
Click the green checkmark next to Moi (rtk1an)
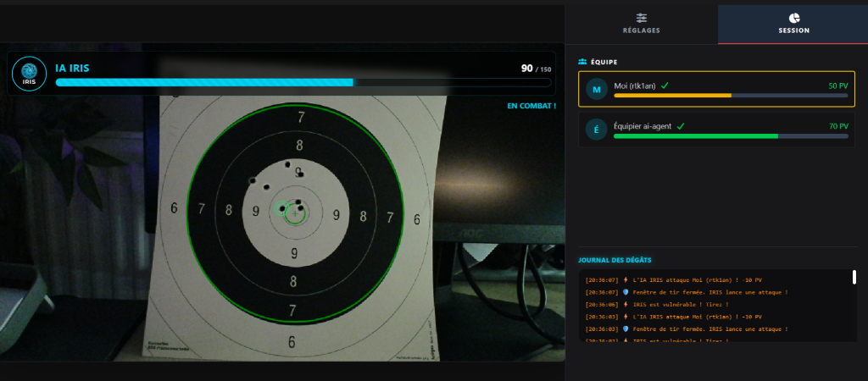click(665, 86)
